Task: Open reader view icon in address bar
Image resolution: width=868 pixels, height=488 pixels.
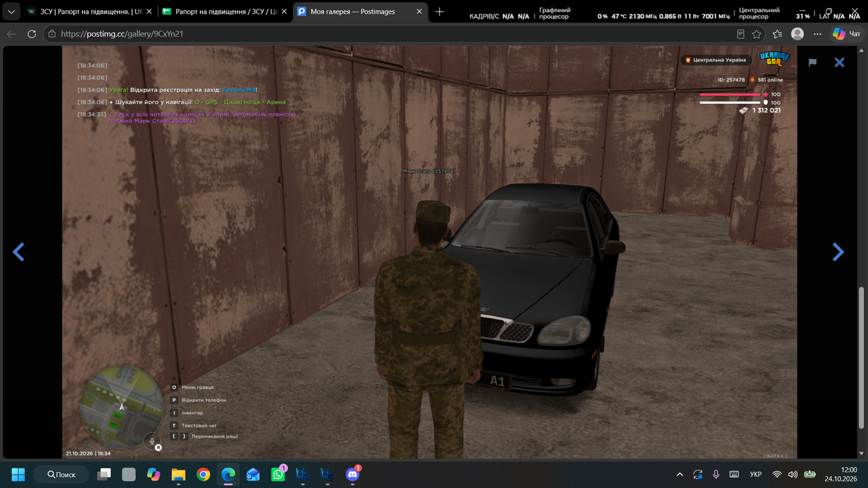Action: [x=741, y=34]
